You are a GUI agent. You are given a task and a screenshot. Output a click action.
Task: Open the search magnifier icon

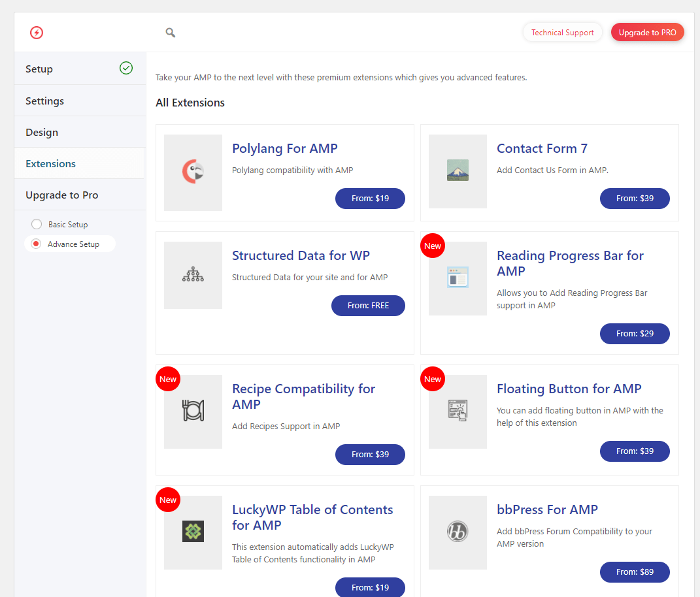pyautogui.click(x=170, y=33)
